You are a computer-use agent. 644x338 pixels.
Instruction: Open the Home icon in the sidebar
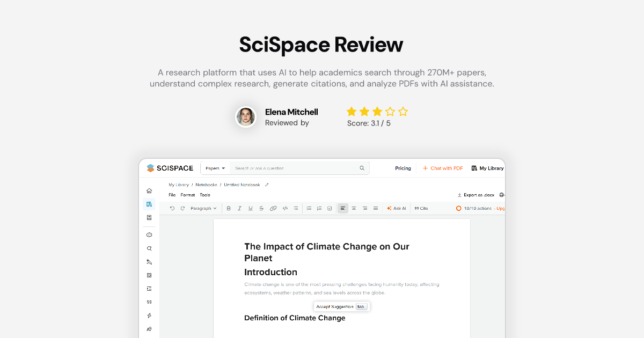(x=149, y=190)
